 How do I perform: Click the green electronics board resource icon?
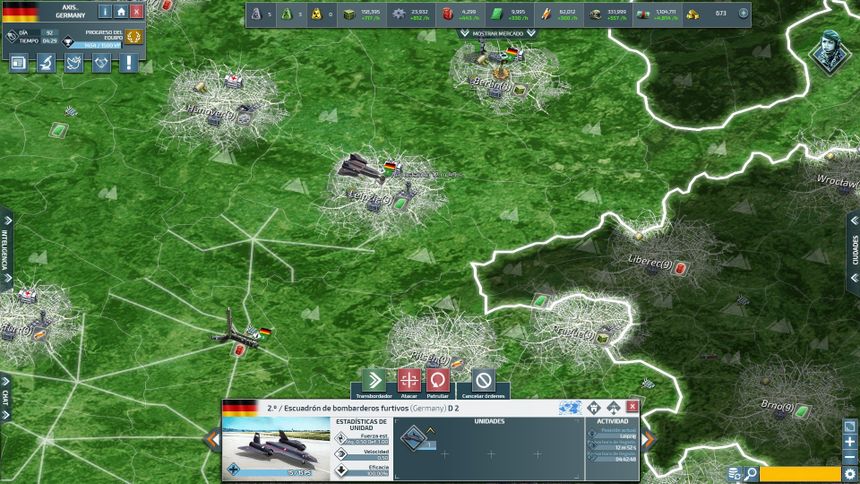point(496,14)
